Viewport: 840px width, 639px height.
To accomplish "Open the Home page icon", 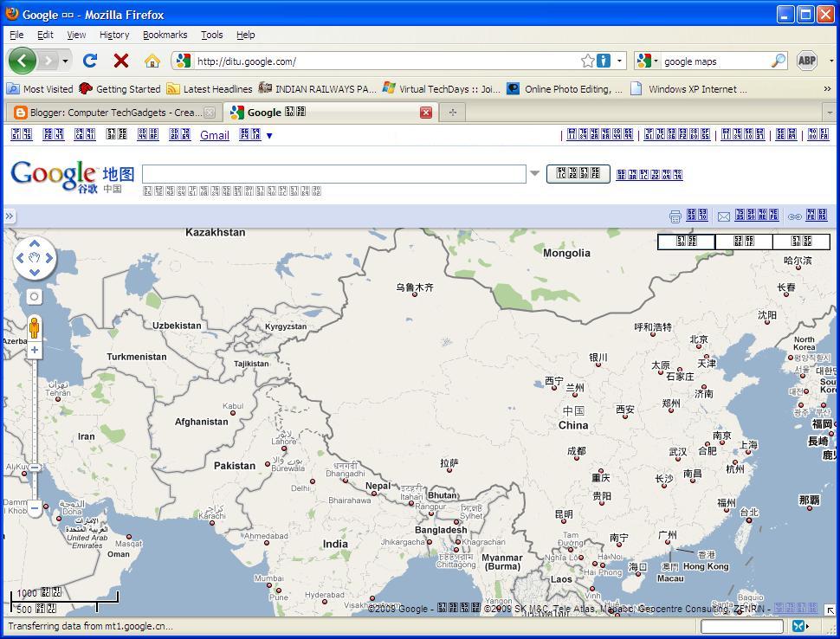I will 152,61.
